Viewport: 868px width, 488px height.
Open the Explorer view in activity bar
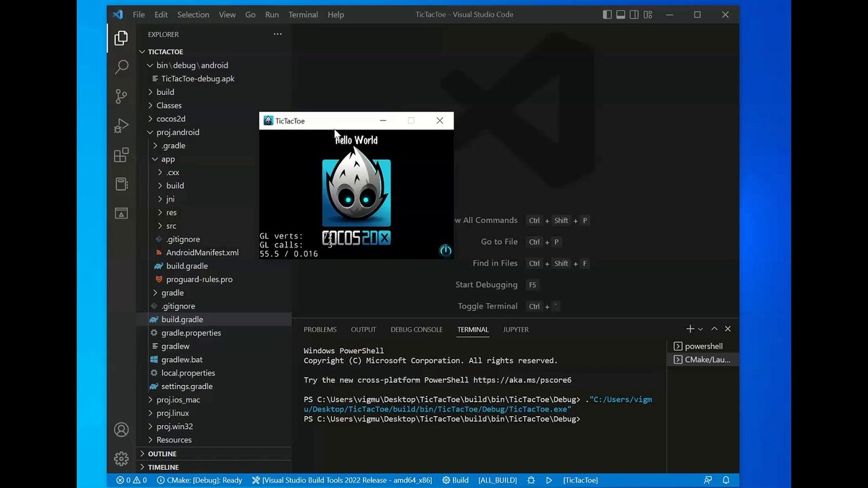pos(121,38)
